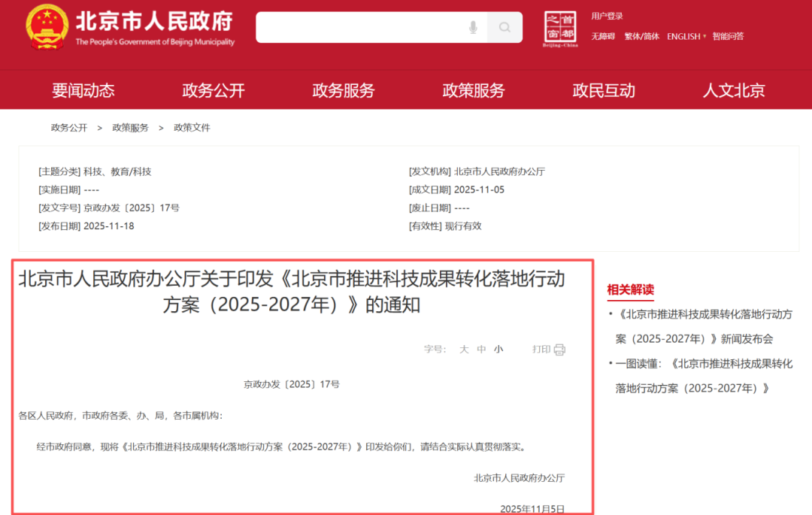Click the 打印 print text
Image resolution: width=812 pixels, height=515 pixels.
pyautogui.click(x=541, y=350)
